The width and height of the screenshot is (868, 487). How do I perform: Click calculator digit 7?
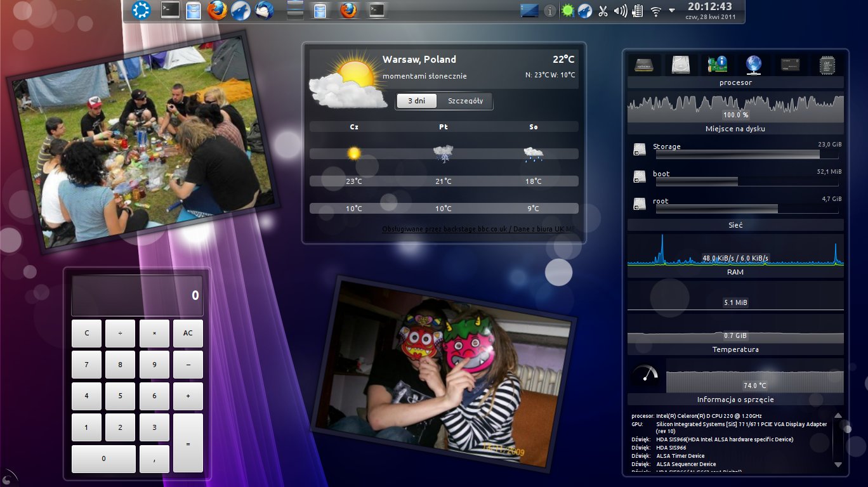[x=87, y=365]
